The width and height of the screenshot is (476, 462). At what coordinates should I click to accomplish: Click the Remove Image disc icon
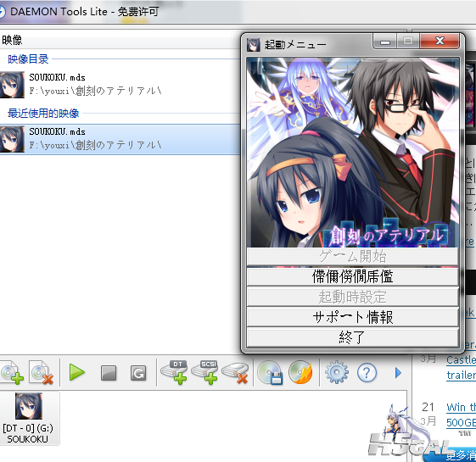(x=42, y=372)
